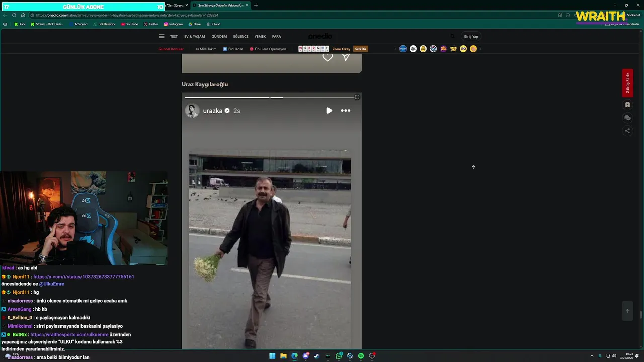Click the Giriş Yap login button

point(471,36)
